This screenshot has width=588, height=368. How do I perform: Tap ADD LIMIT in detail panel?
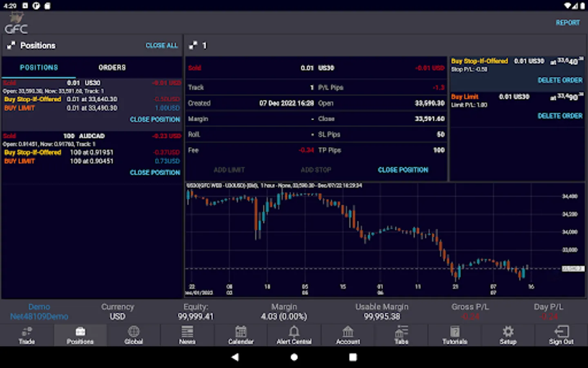tap(229, 170)
